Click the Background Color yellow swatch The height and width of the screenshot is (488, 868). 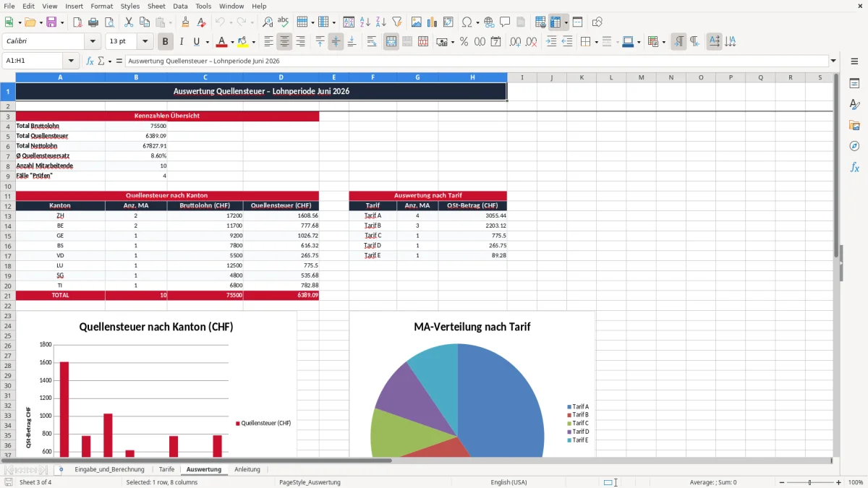coord(243,42)
